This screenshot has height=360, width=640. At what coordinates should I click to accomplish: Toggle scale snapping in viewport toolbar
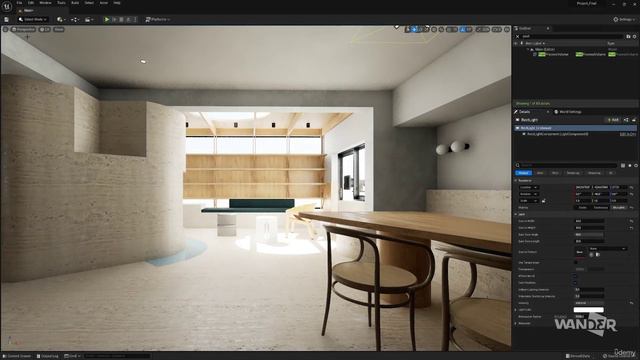click(480, 29)
